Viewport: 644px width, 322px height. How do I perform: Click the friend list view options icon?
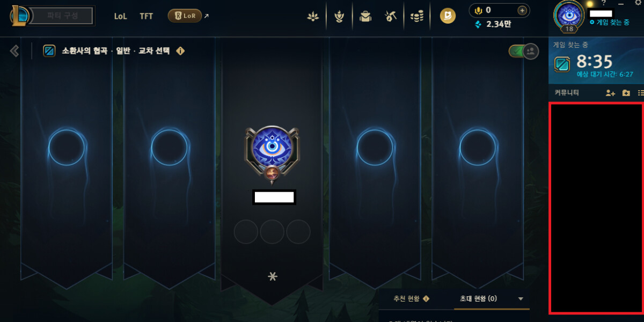point(640,93)
